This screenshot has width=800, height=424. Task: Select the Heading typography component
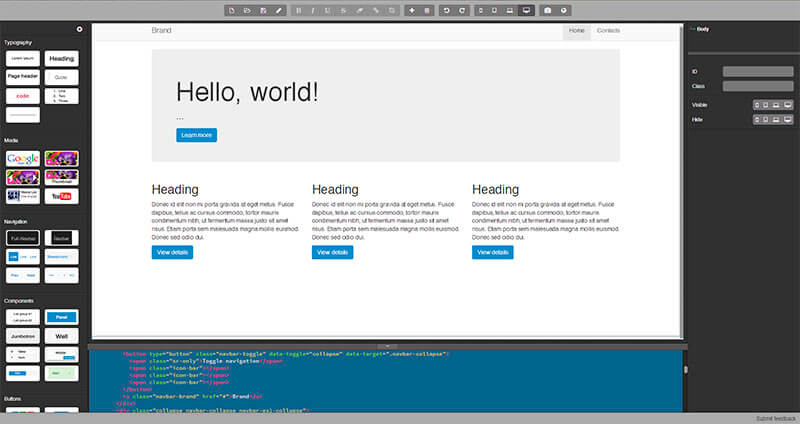(61, 58)
